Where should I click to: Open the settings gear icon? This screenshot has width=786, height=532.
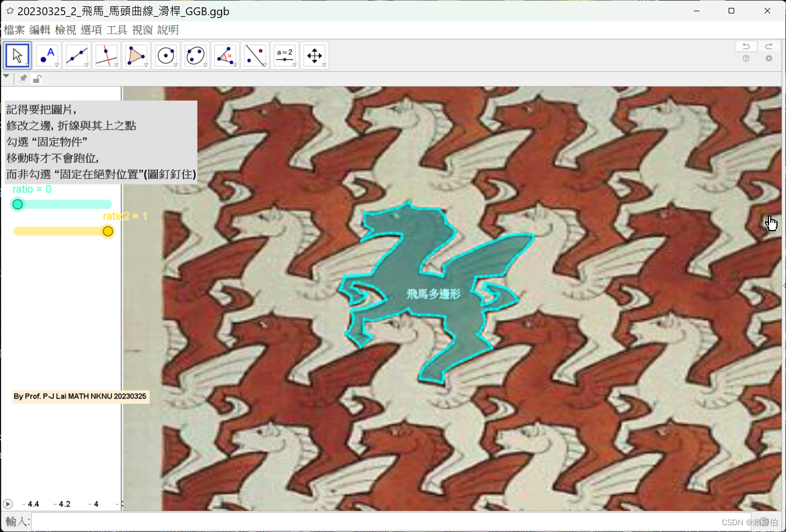pos(769,58)
